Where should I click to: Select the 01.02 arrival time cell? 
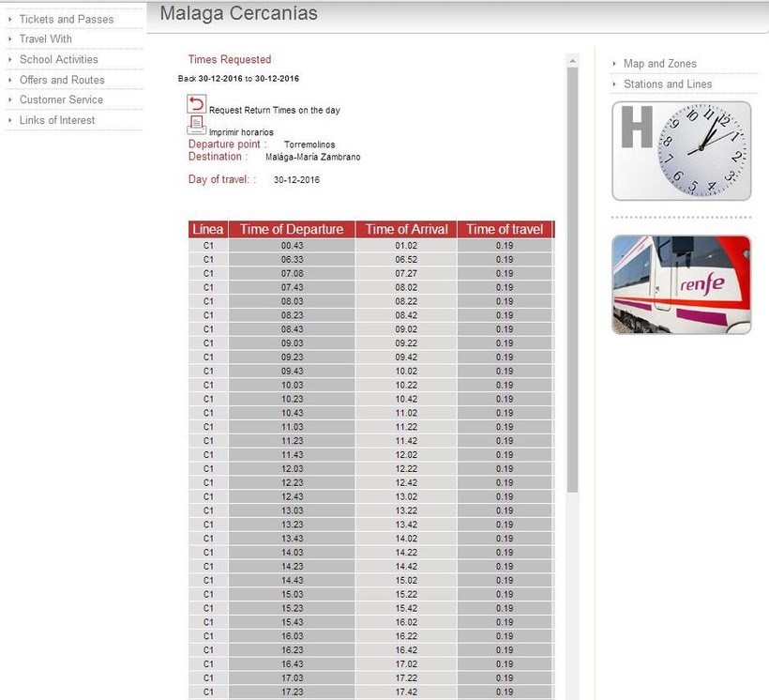407,246
